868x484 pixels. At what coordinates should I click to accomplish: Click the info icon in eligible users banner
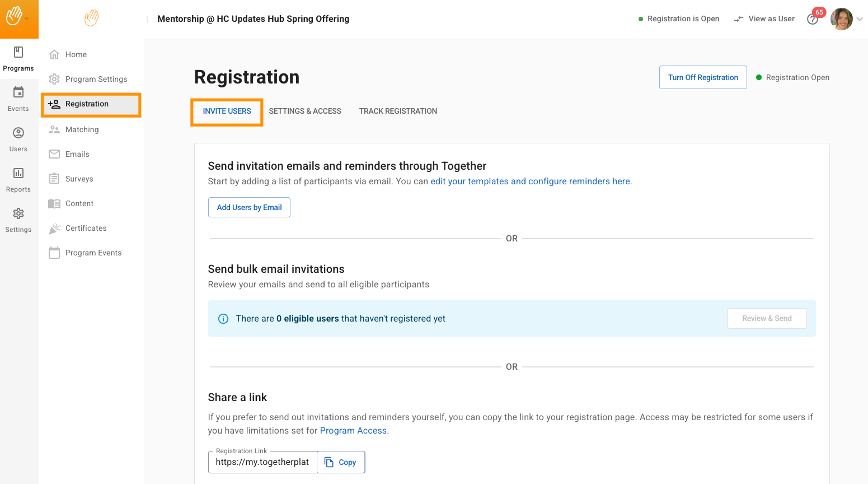pyautogui.click(x=223, y=319)
